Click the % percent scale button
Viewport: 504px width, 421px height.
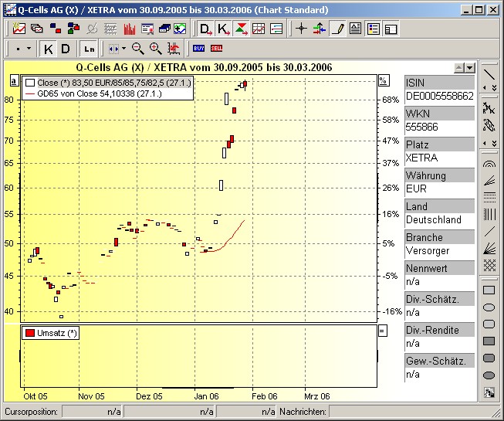click(x=383, y=81)
